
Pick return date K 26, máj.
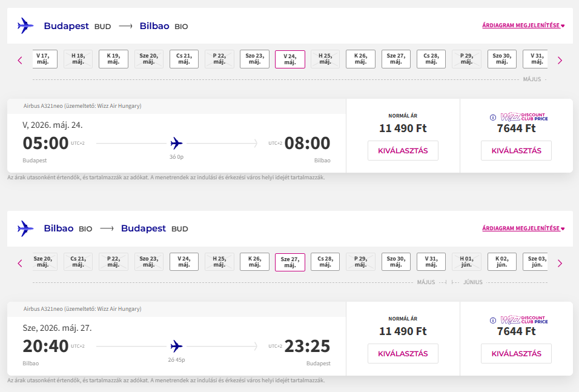pyautogui.click(x=254, y=262)
